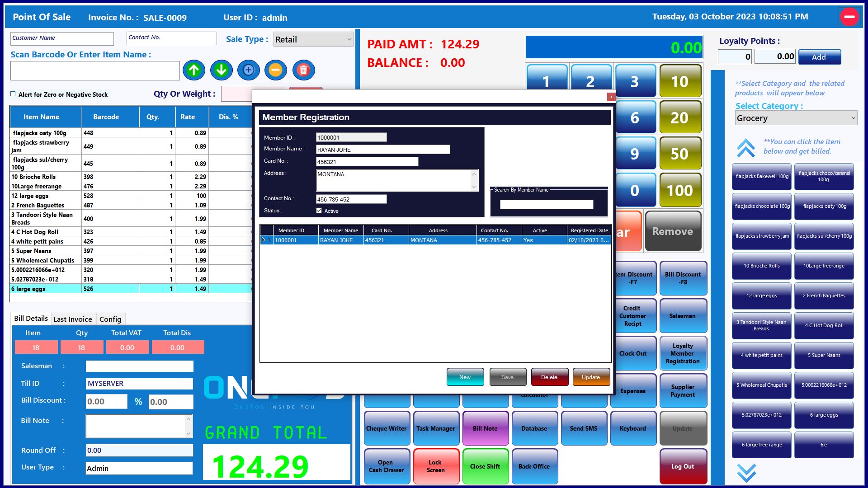Toggle the Active status checkbox

pos(319,211)
